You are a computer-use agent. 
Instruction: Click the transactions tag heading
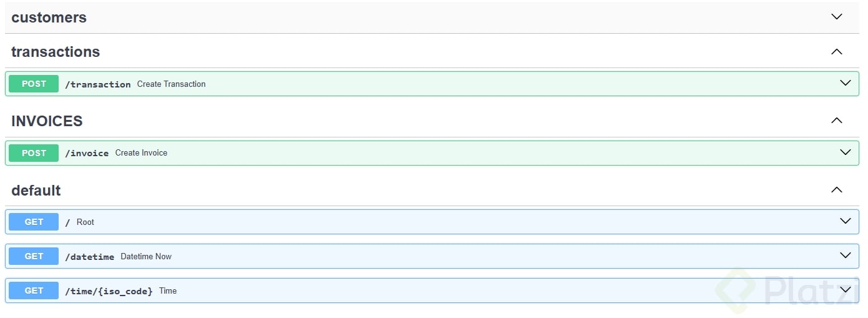56,52
